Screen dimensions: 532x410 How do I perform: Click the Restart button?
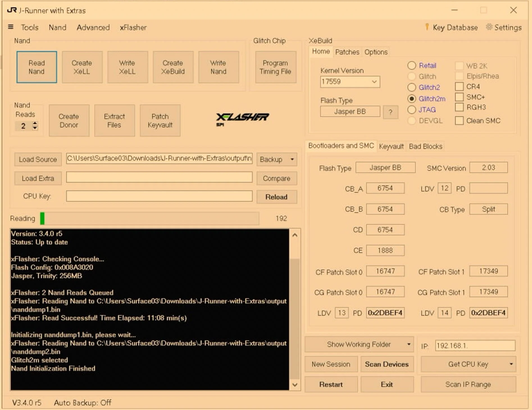[x=331, y=384]
